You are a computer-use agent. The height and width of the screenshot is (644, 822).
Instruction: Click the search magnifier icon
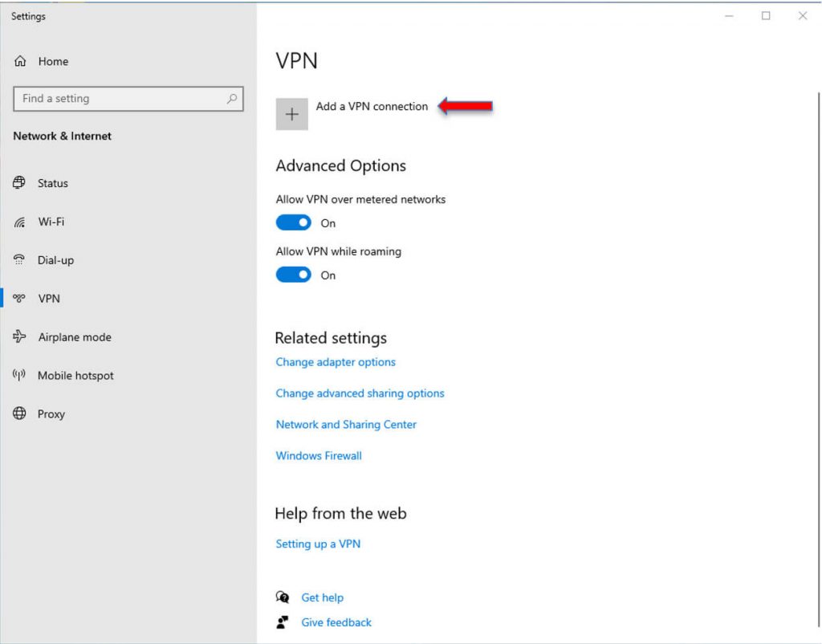point(232,99)
